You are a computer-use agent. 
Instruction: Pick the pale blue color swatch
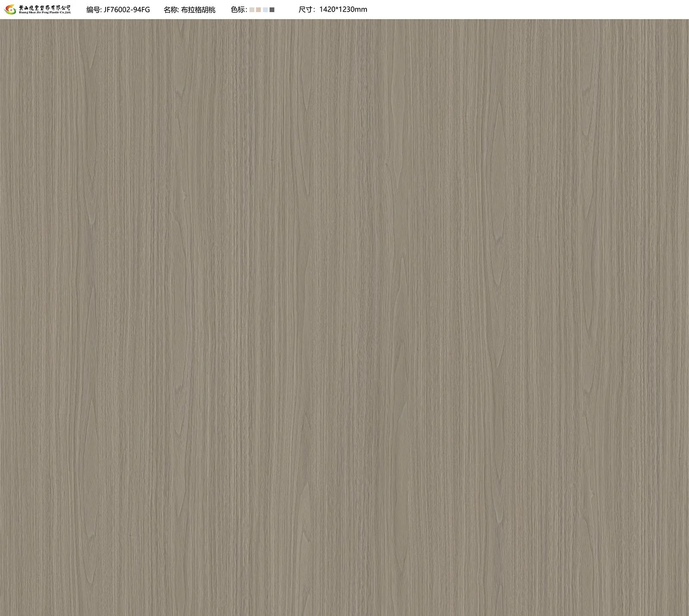[x=265, y=10]
